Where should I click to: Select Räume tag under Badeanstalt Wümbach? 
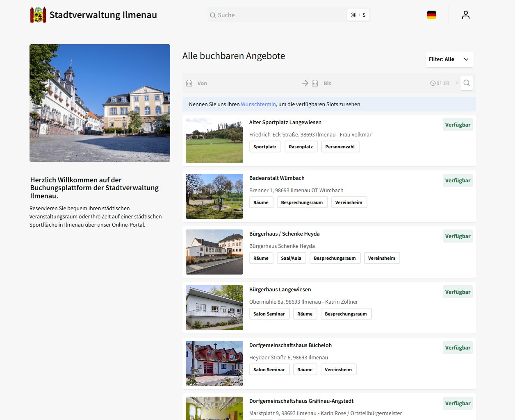coord(261,202)
